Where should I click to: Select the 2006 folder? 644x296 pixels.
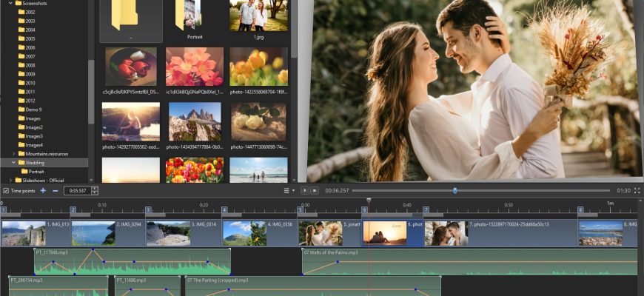tap(27, 47)
